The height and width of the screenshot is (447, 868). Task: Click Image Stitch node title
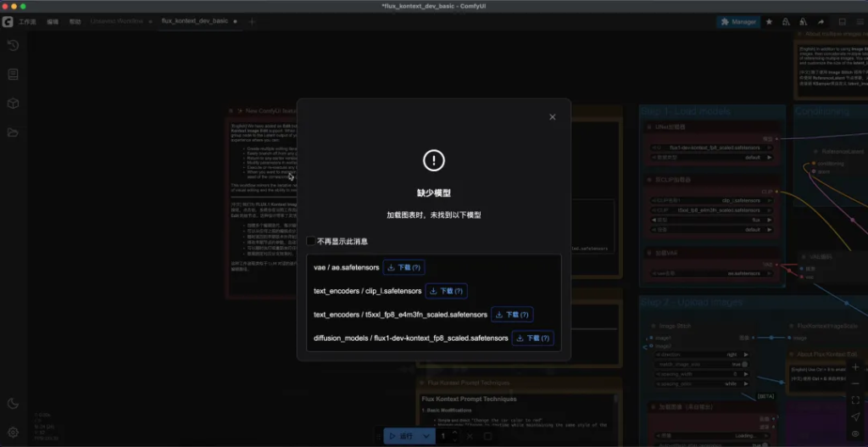coord(675,327)
